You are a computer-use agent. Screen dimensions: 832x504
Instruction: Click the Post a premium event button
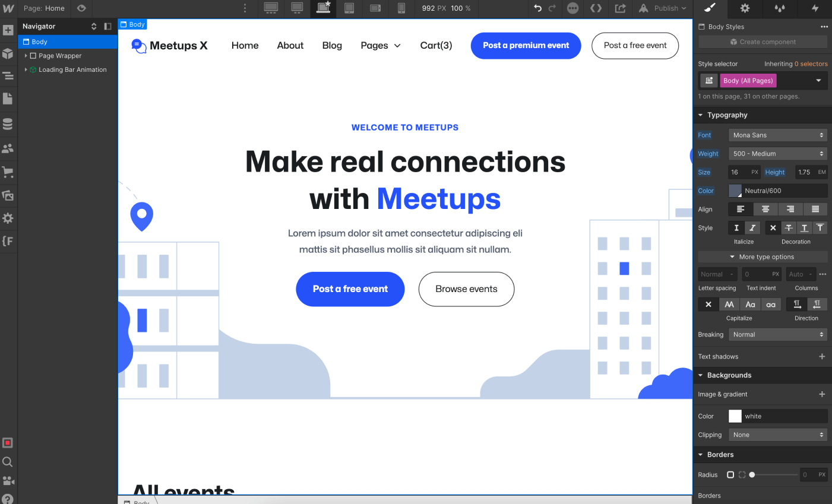coord(526,45)
